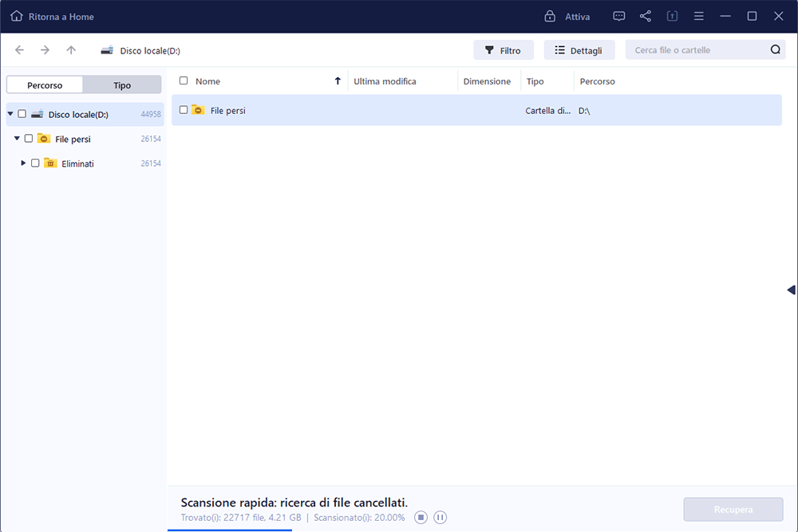Tick the Eliminati folder checkbox
The width and height of the screenshot is (798, 532).
(35, 163)
